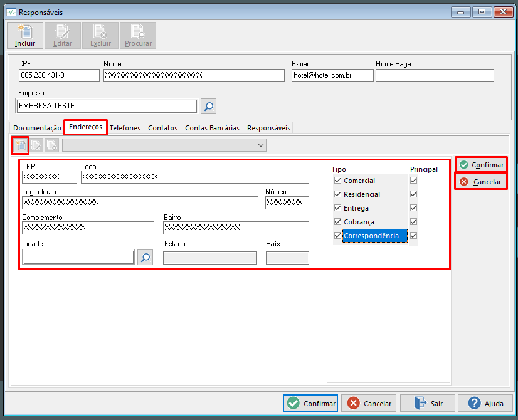This screenshot has width=518, height=420.
Task: Confirm address with side Confirmar button
Action: point(482,165)
